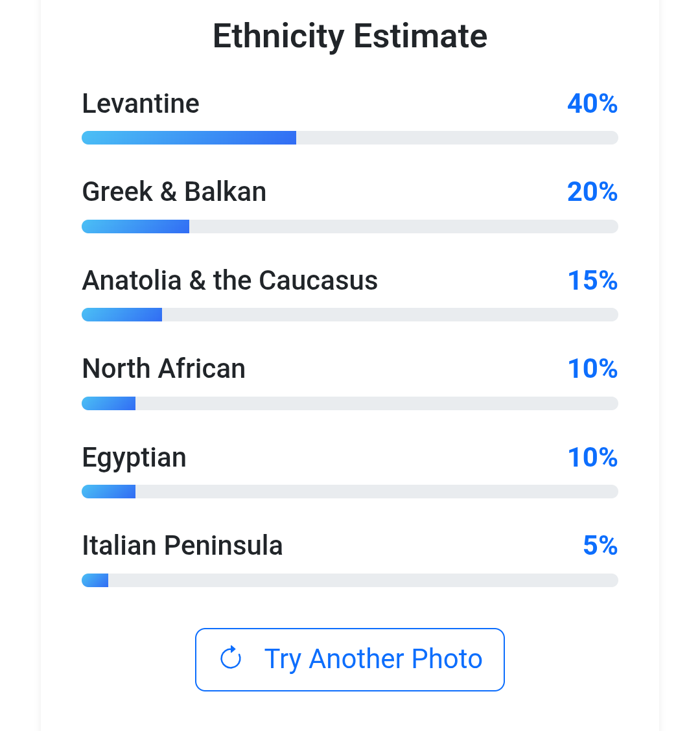Select the Anatolia & the Caucasus label
This screenshot has height=731, width=700.
(x=230, y=281)
